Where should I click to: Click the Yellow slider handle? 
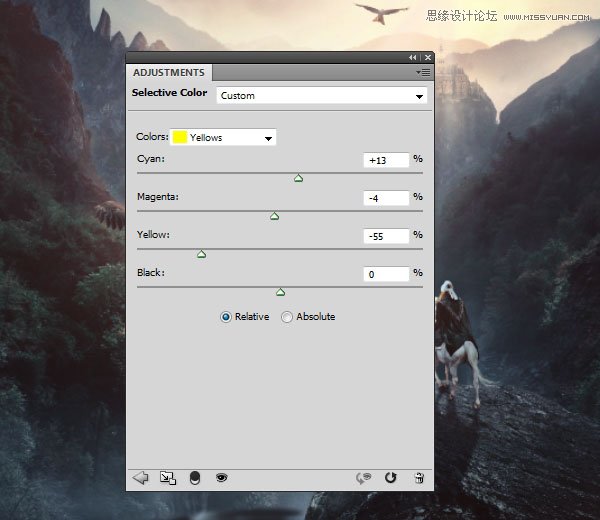click(x=202, y=254)
